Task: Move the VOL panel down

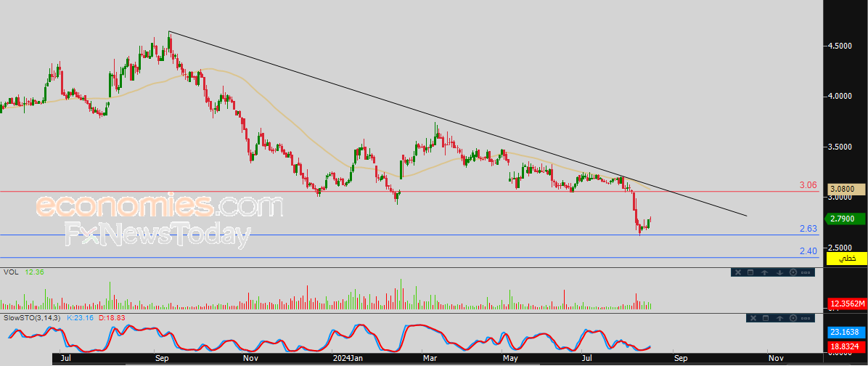Action: (779, 272)
